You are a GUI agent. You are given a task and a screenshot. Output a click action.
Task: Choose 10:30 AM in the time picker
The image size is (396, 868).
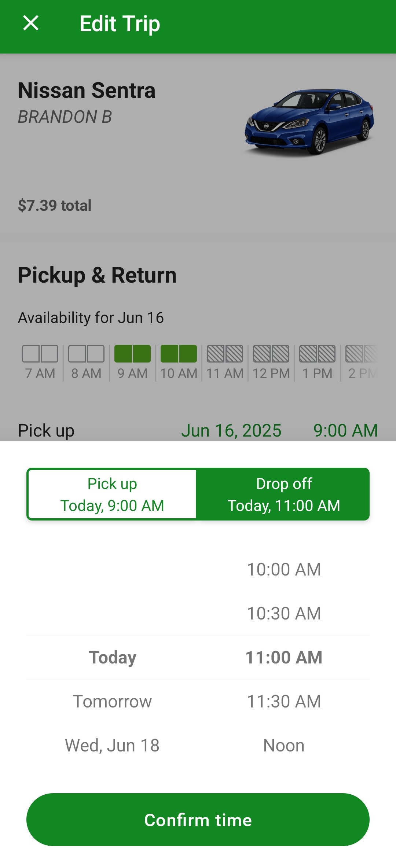click(x=284, y=613)
